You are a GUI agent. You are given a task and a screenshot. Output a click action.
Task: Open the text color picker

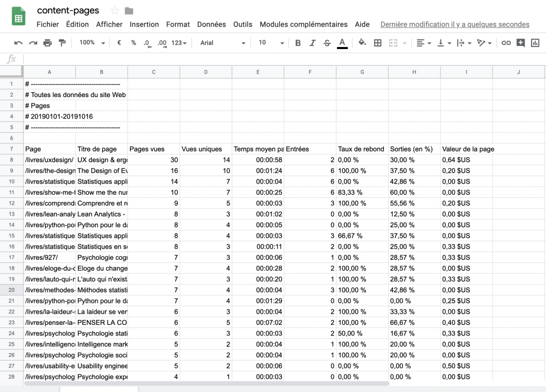coord(342,43)
